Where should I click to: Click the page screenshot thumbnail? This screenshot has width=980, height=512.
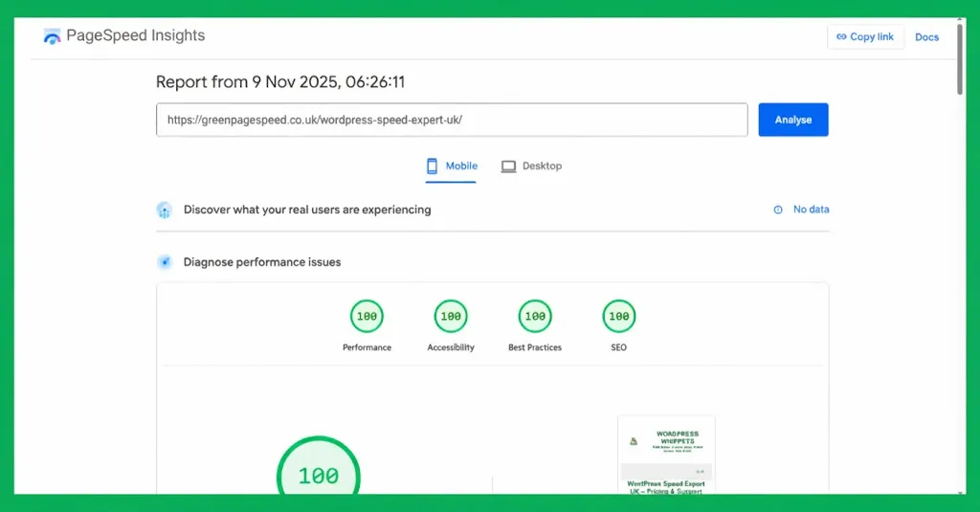666,454
